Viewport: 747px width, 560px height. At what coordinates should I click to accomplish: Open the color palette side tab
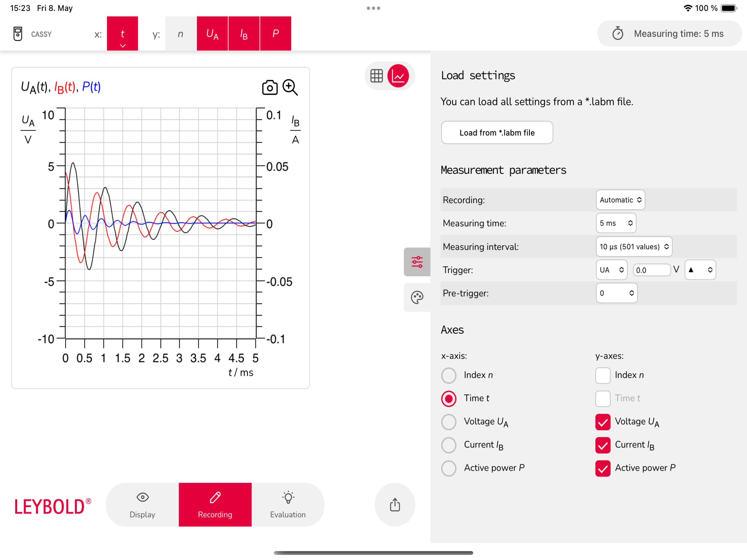(x=417, y=297)
